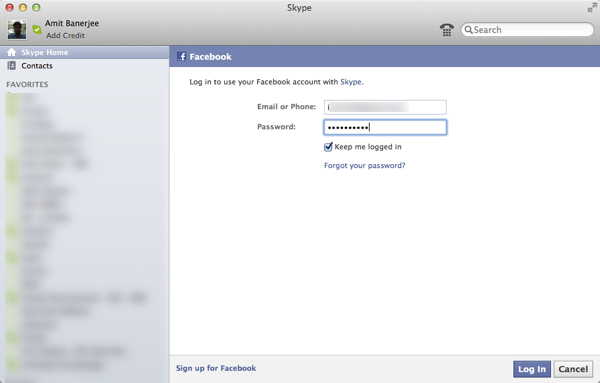This screenshot has width=600, height=383.
Task: Click the Cancel button
Action: [x=573, y=369]
